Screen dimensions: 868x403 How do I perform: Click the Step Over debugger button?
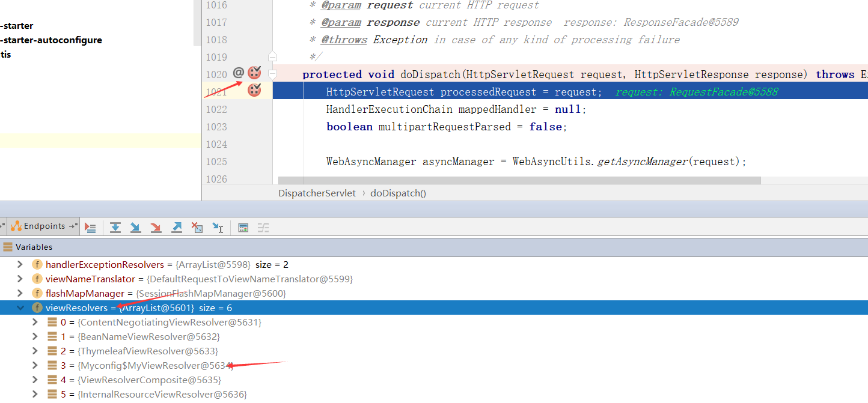[x=115, y=227]
